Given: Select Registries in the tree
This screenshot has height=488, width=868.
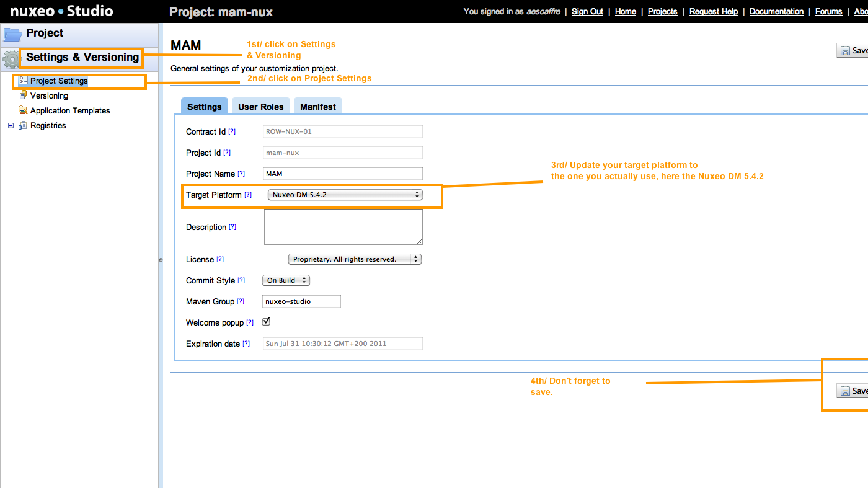Looking at the screenshot, I should point(48,125).
